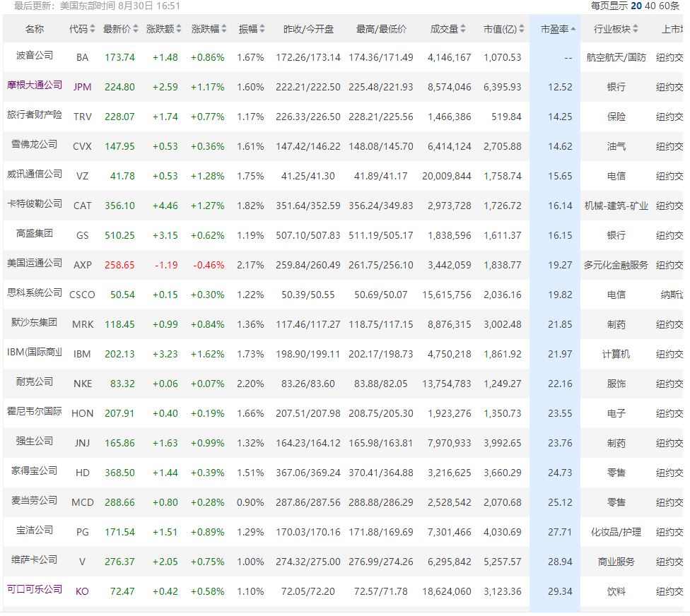Click 航空航天/国防 industry cell
This screenshot has height=616, width=690.
616,58
